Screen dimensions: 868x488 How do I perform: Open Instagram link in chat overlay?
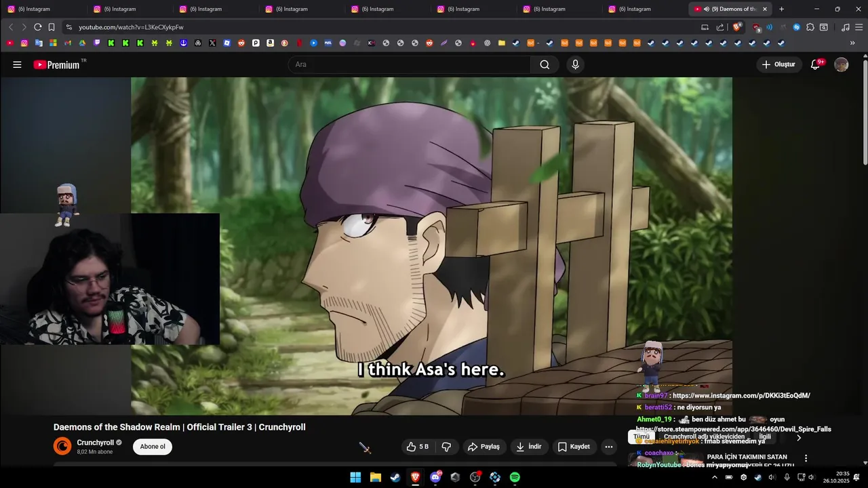741,396
